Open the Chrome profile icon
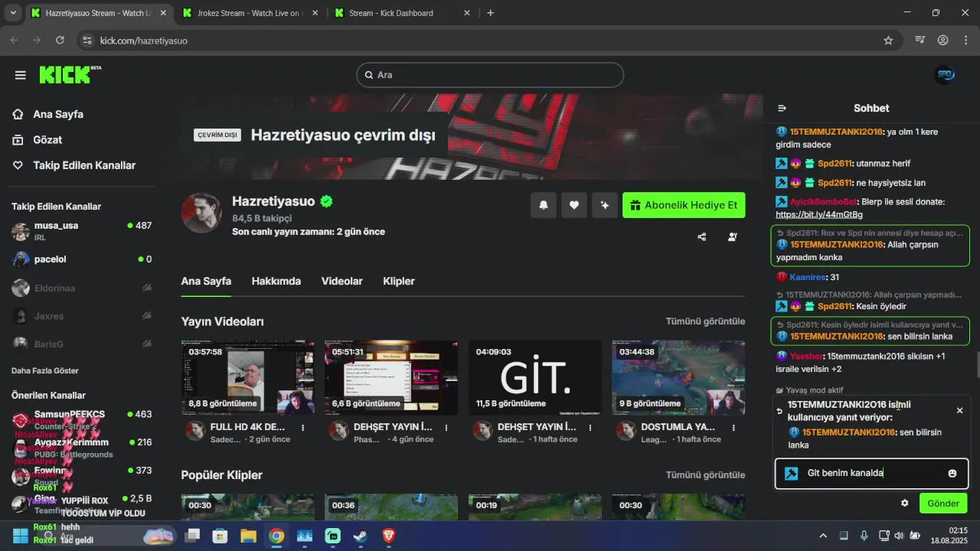The width and height of the screenshot is (980, 551). 942,41
